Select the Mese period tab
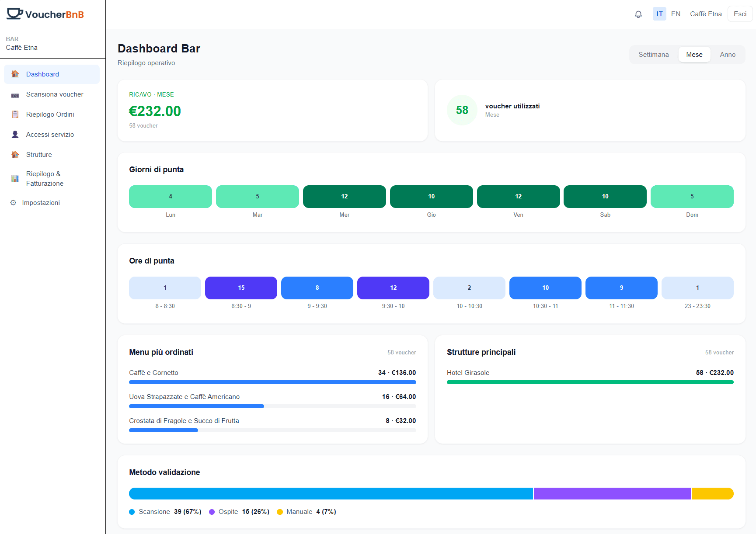 pyautogui.click(x=694, y=55)
